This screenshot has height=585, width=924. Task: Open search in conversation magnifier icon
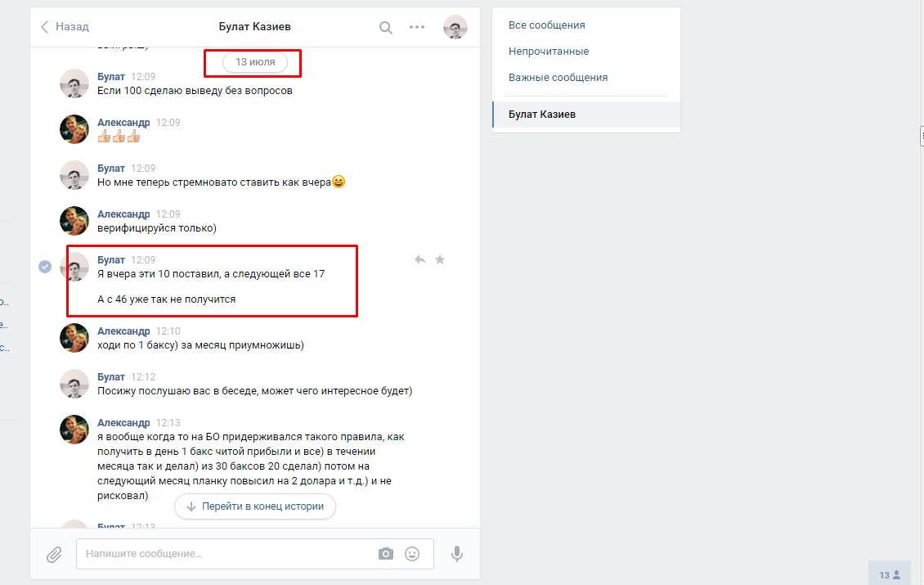(x=385, y=27)
